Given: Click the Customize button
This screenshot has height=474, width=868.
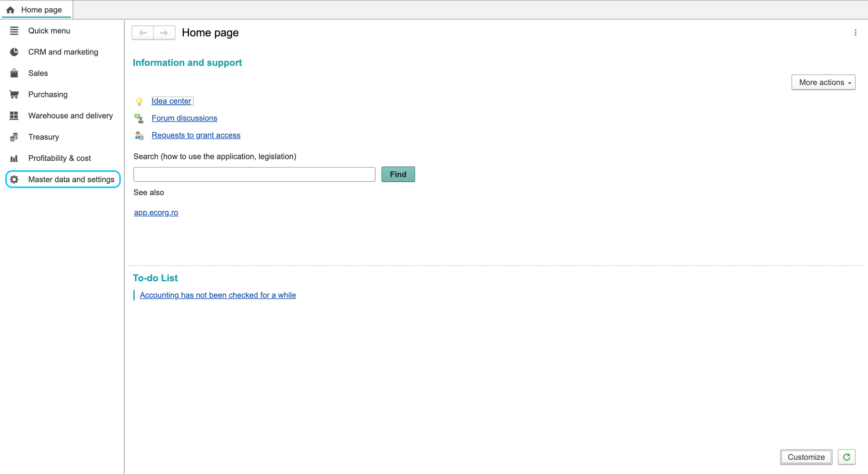Looking at the screenshot, I should pos(806,457).
